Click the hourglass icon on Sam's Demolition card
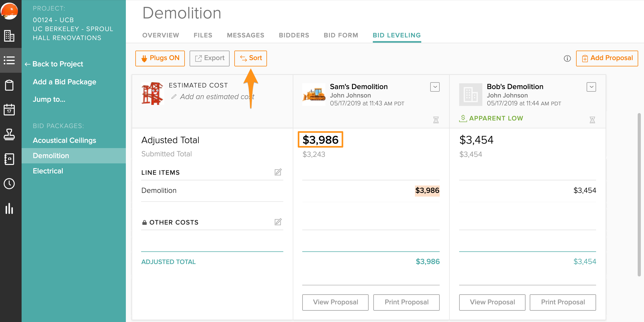 click(x=435, y=120)
